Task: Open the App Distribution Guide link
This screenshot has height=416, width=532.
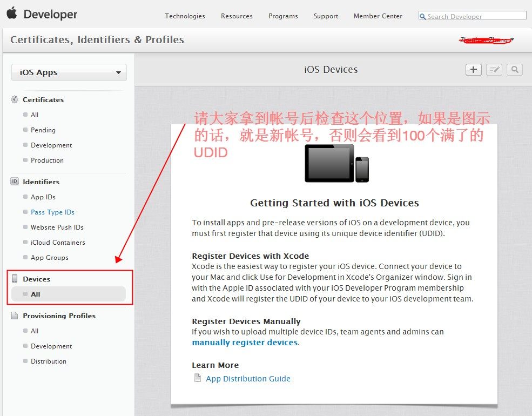Action: pyautogui.click(x=248, y=378)
